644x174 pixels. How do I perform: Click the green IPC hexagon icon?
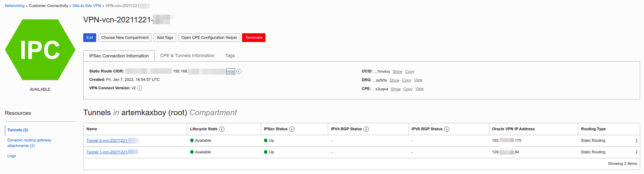pyautogui.click(x=40, y=50)
